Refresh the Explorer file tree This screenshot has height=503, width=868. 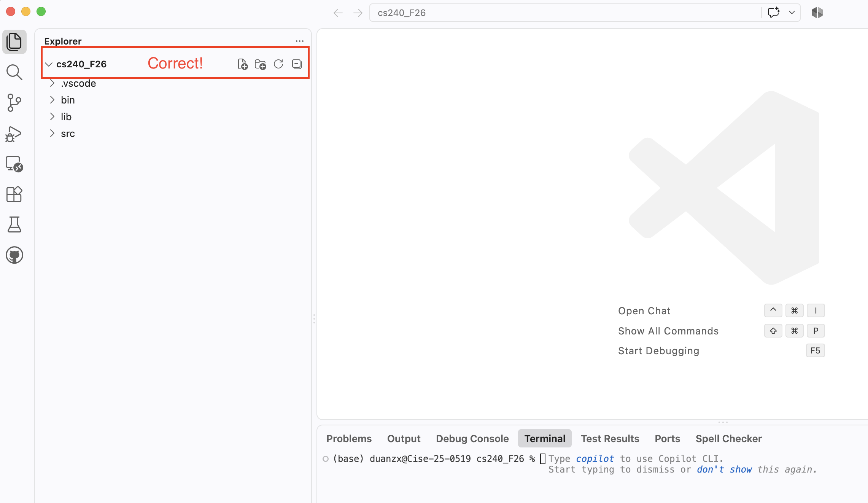coord(278,64)
